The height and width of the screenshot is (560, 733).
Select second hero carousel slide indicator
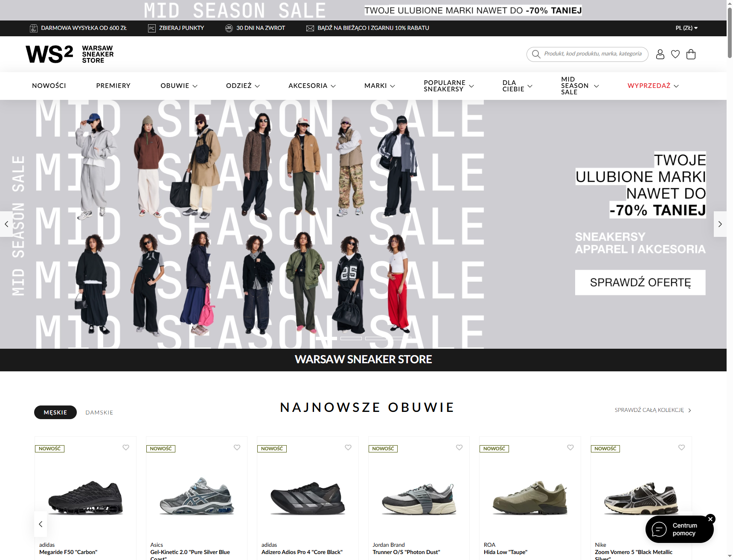pyautogui.click(x=351, y=338)
